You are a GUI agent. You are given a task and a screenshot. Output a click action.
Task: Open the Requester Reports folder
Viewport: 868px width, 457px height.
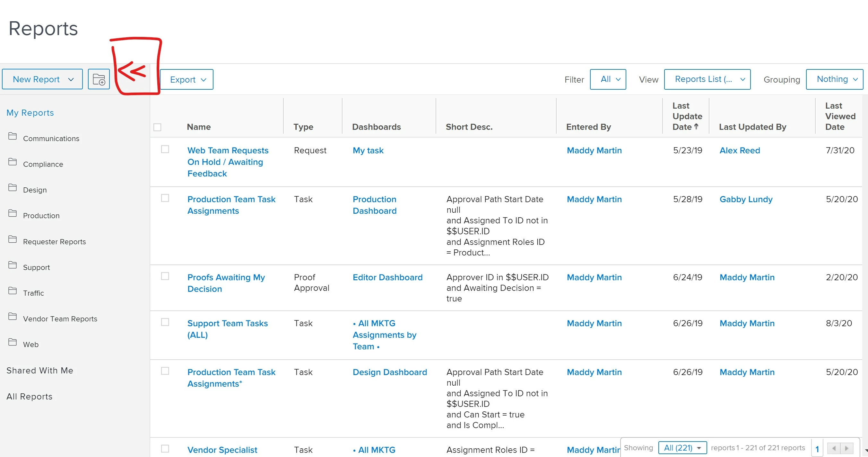(54, 241)
